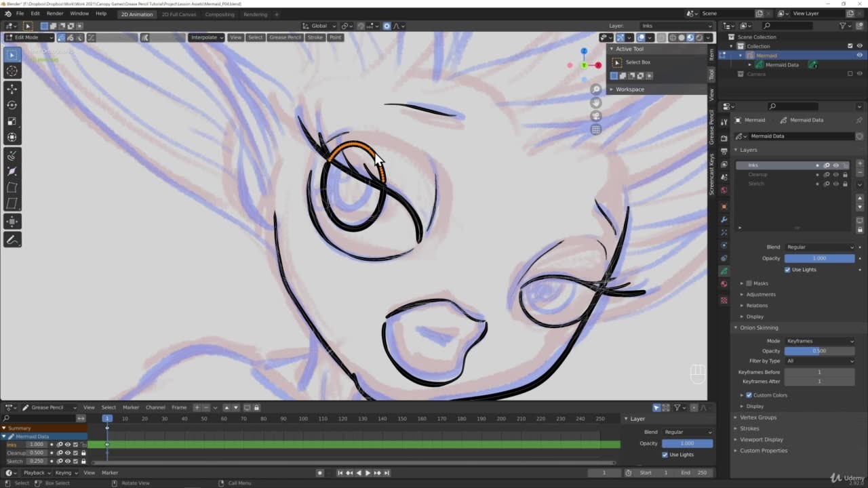Enable the Masks checkbox
The image size is (868, 488).
click(749, 283)
